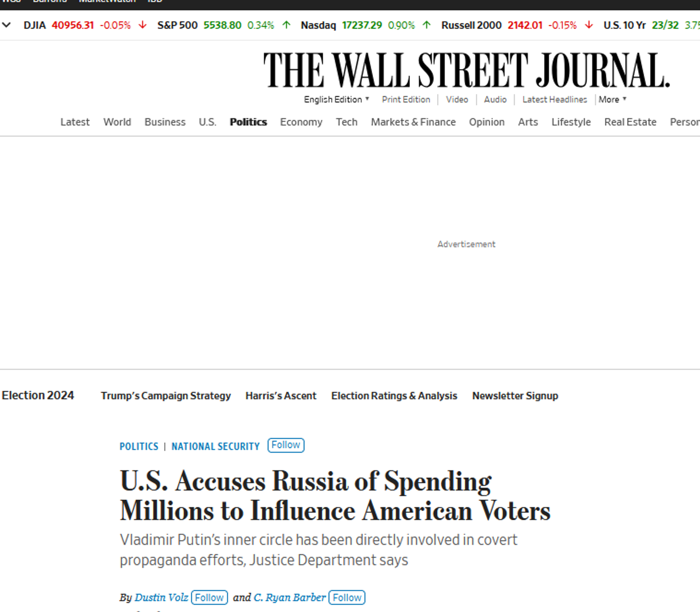Click the NATIONAL SECURITY label
This screenshot has width=700, height=612.
(x=215, y=446)
